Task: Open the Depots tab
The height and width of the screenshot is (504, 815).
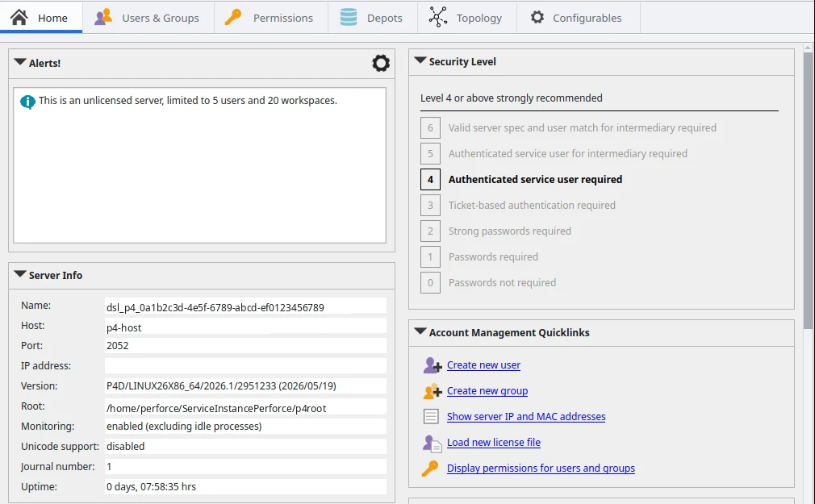Action: [373, 17]
